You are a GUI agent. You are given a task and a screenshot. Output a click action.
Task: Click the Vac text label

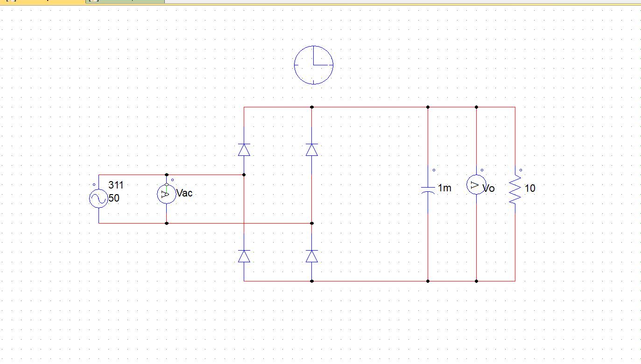pyautogui.click(x=184, y=193)
